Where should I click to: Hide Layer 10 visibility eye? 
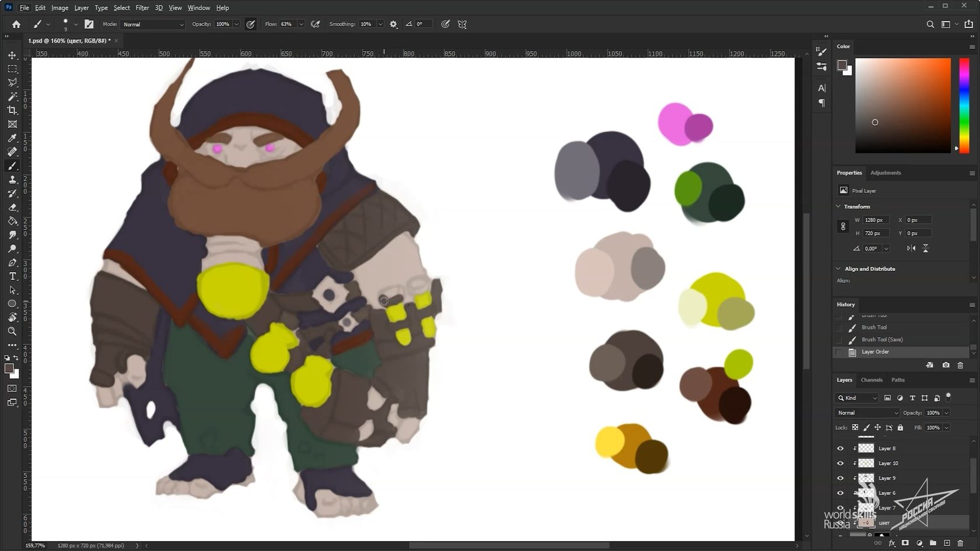click(x=840, y=464)
